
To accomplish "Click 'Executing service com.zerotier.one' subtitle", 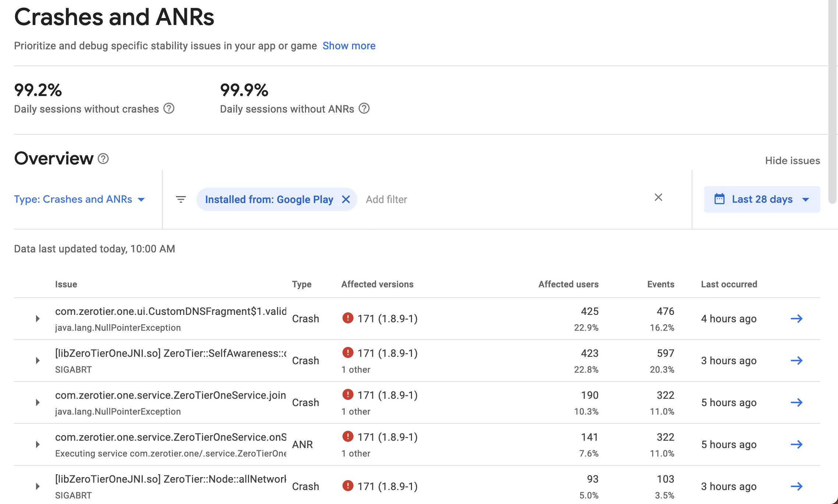I will click(x=171, y=453).
